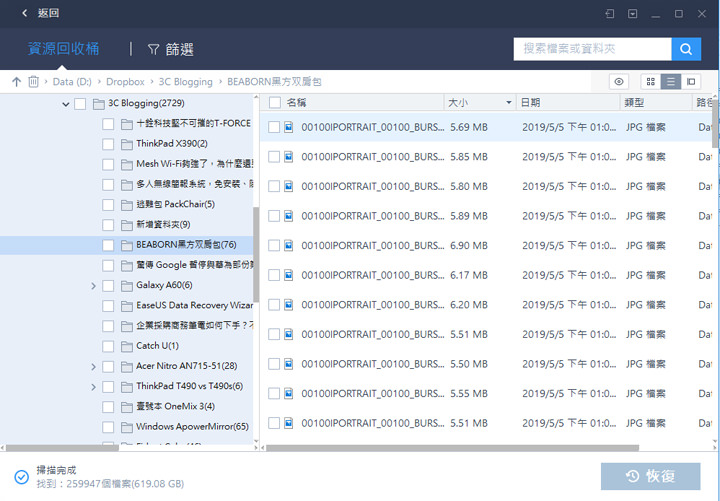
Task: Click the filter funnel icon
Action: [x=154, y=49]
